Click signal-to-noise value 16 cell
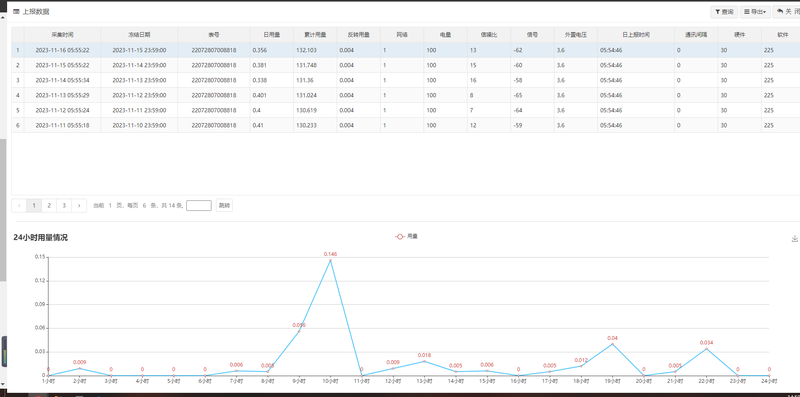This screenshot has height=397, width=800. pos(489,80)
